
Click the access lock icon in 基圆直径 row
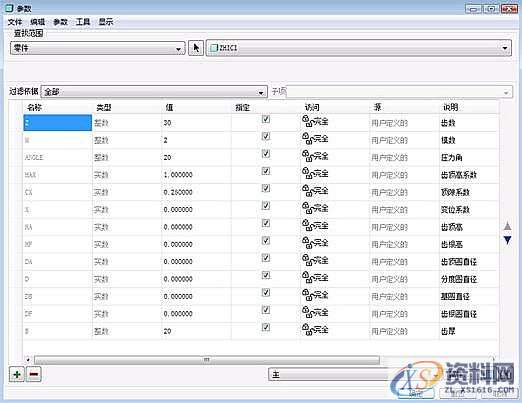click(308, 295)
